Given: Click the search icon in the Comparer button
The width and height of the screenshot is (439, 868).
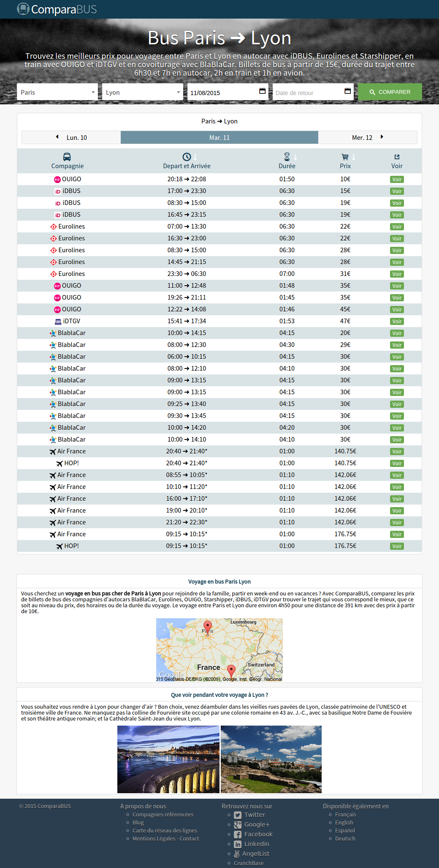Looking at the screenshot, I should click(372, 92).
